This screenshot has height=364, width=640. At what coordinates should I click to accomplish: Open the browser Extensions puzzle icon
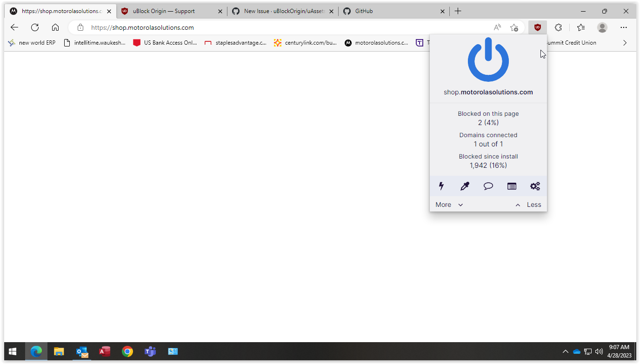(558, 27)
